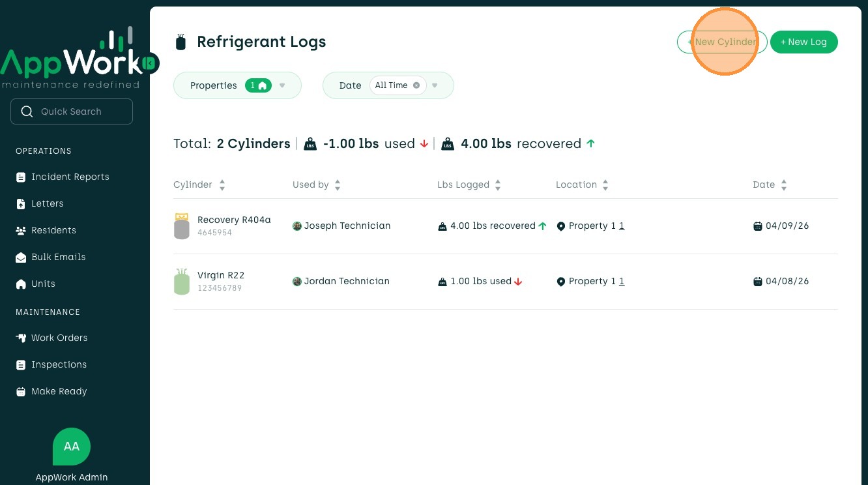Click the Virgin R22 cylinder icon
Viewport: 868px width, 485px height.
pos(182,281)
